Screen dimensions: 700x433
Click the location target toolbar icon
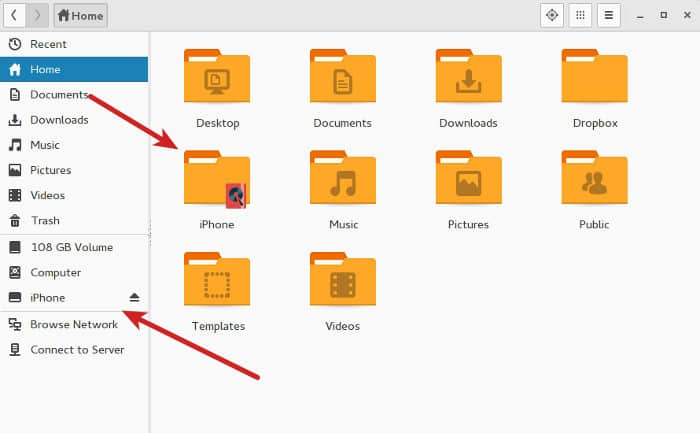pos(552,15)
